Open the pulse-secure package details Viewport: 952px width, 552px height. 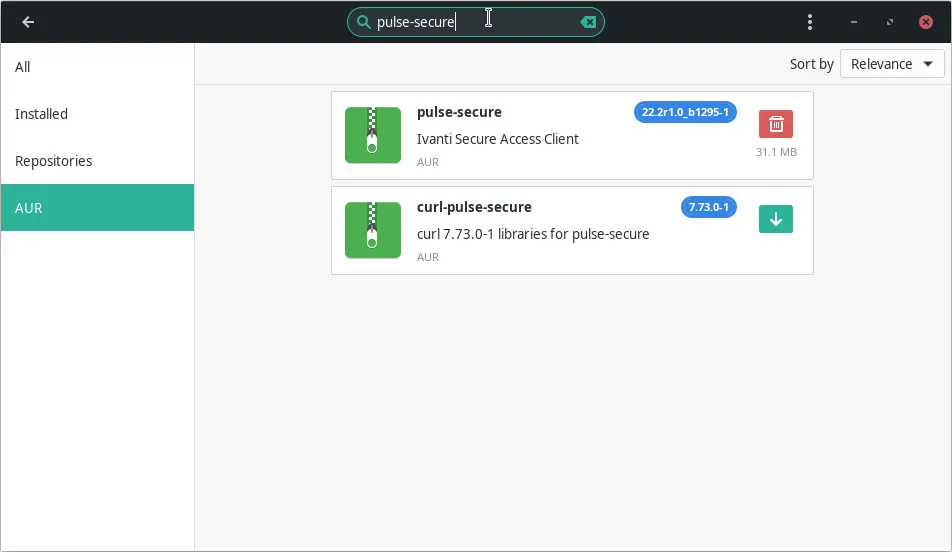pyautogui.click(x=459, y=112)
